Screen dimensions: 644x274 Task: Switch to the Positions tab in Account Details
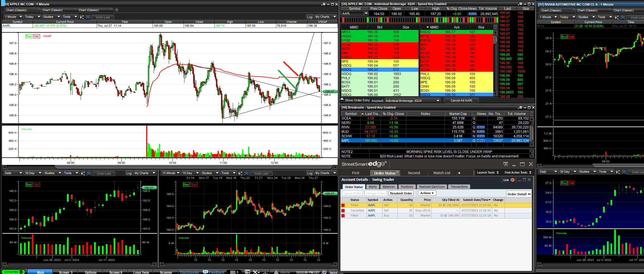click(407, 187)
